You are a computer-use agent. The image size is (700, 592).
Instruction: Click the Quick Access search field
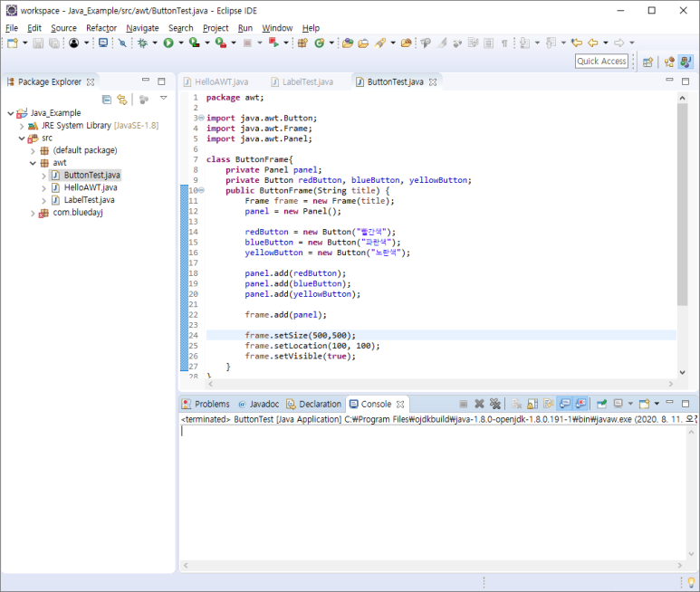click(601, 62)
